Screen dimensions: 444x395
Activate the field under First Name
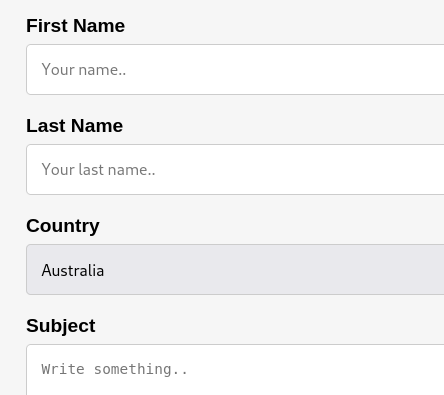pos(235,69)
